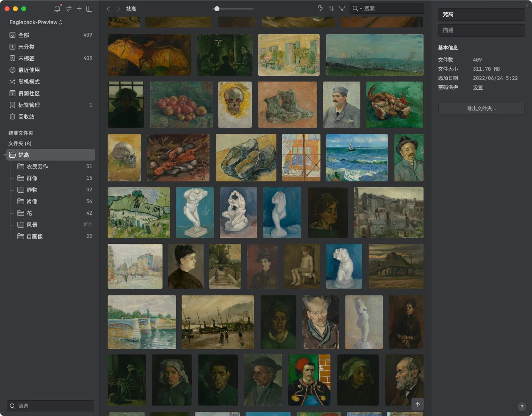Click the 导出文件夹... button
532x416 pixels.
click(481, 109)
